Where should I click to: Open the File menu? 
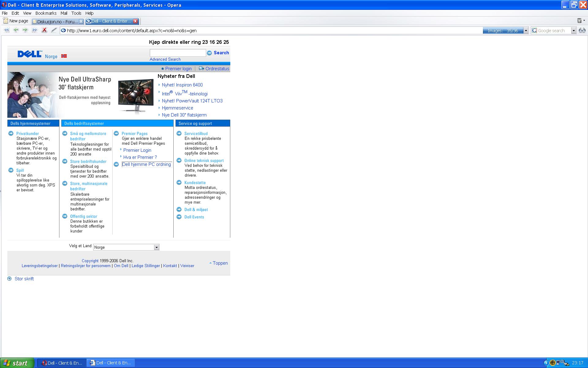click(5, 13)
